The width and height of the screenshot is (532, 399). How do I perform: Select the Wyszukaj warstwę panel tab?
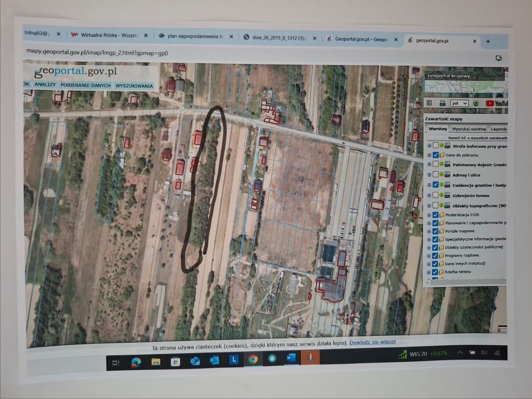[469, 129]
